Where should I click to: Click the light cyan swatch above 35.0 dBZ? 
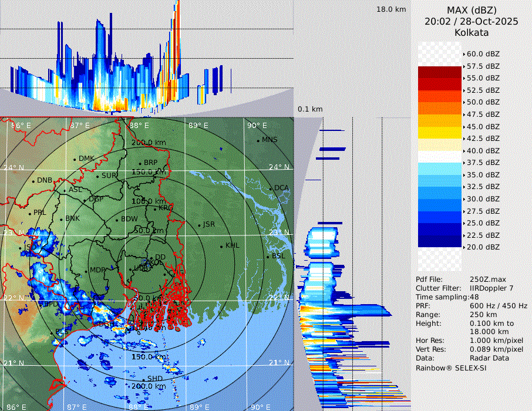tap(440, 169)
